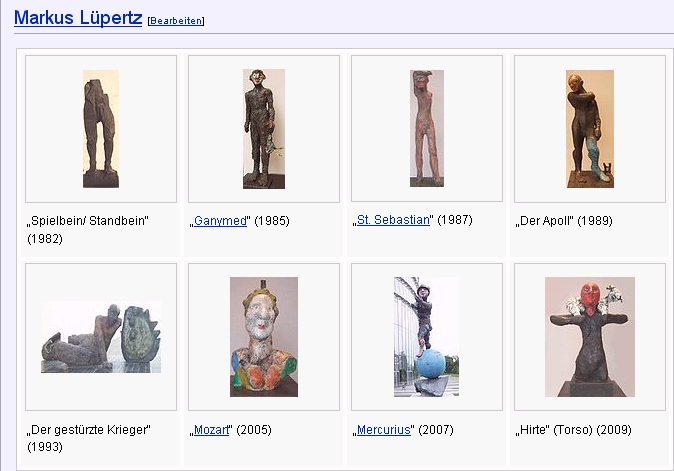Click the Der Apoll (1989) caption
Image resolution: width=674 pixels, height=471 pixels.
pos(564,221)
